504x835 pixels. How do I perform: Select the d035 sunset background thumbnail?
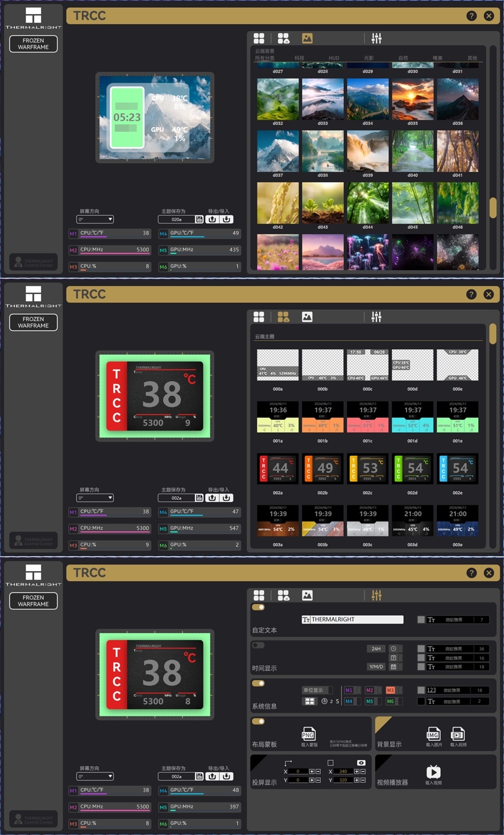413,99
